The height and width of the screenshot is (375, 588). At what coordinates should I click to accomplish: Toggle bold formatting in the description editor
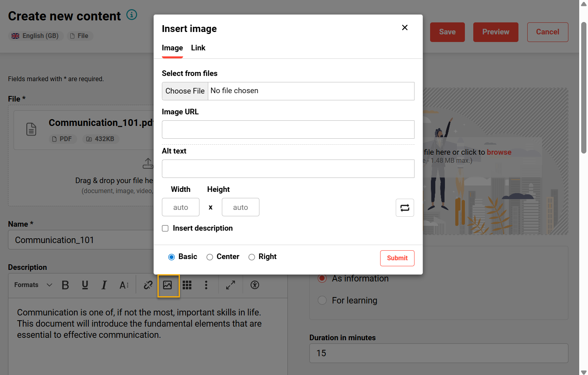[x=65, y=285]
